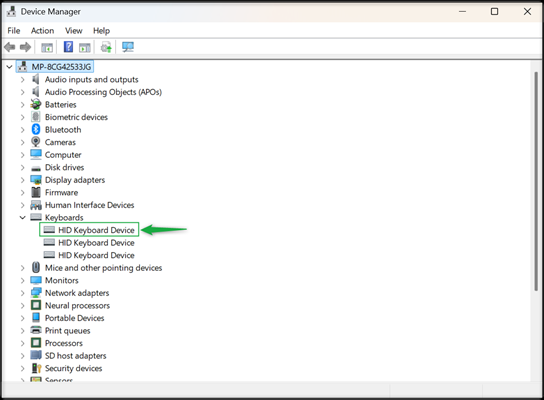Click the Keyboards category icon
Screen dimensions: 544x400
click(36, 217)
